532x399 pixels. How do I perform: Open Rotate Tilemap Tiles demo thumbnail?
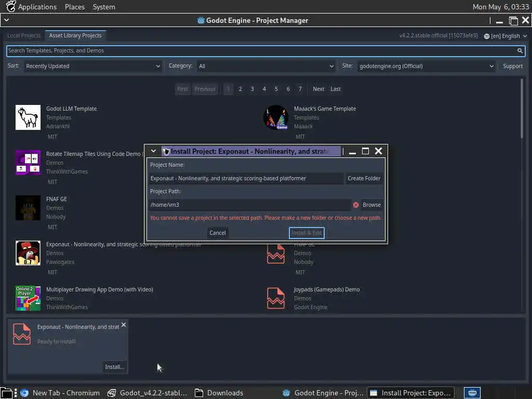click(28, 163)
